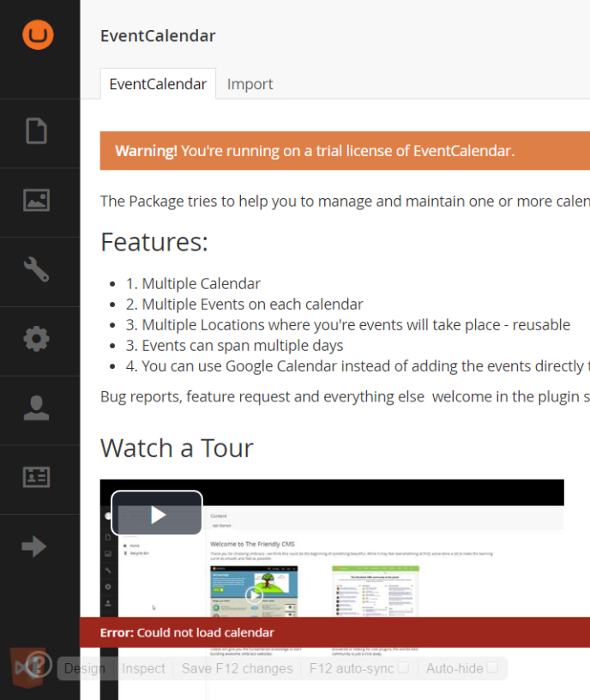Open the Users section person icon

click(x=36, y=408)
